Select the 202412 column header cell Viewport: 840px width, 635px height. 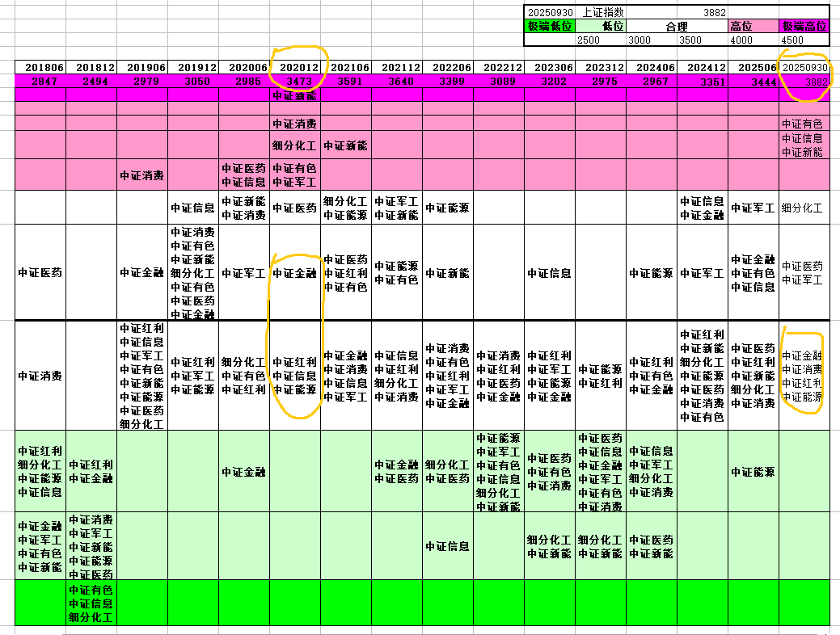coord(703,68)
